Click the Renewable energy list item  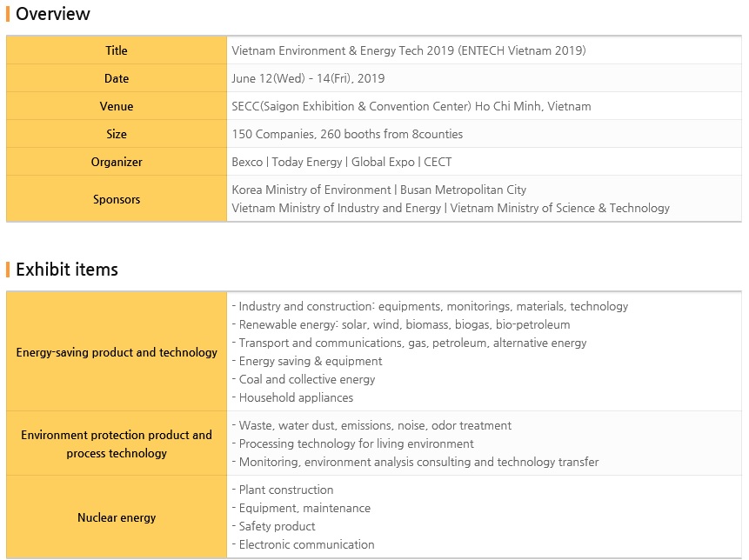click(x=404, y=324)
